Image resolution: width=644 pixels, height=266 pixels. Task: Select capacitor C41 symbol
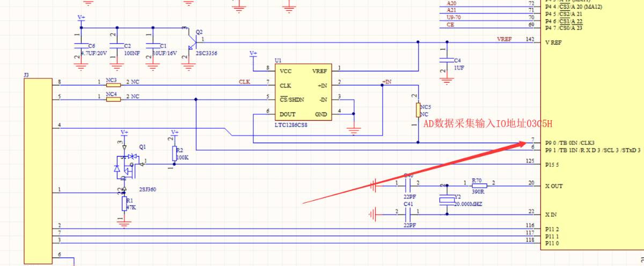point(408,214)
